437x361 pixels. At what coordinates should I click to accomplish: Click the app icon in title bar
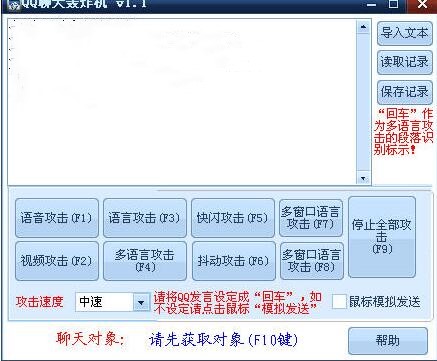pos(13,5)
